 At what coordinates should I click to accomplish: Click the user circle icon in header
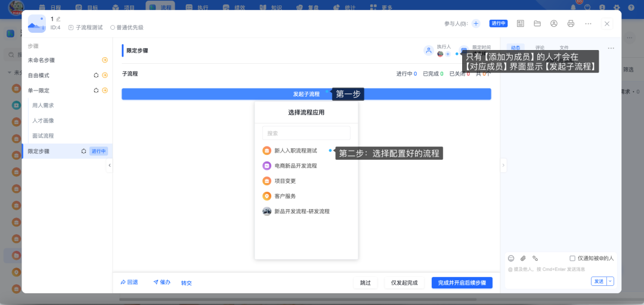554,23
